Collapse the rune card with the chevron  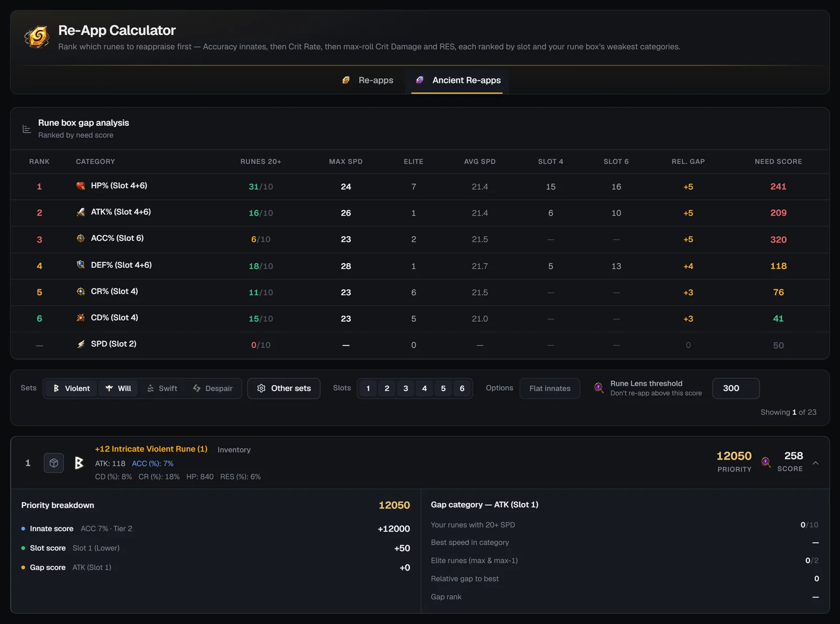[x=815, y=463]
